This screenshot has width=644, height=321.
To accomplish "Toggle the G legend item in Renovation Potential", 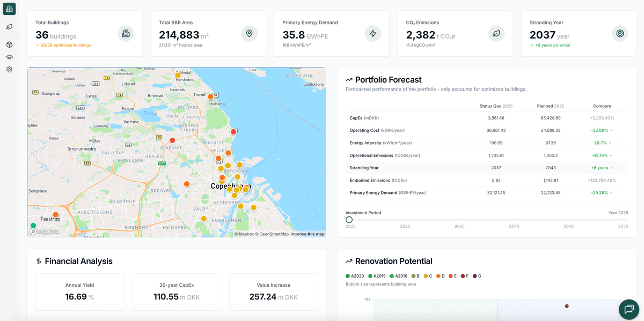I will [x=476, y=276].
